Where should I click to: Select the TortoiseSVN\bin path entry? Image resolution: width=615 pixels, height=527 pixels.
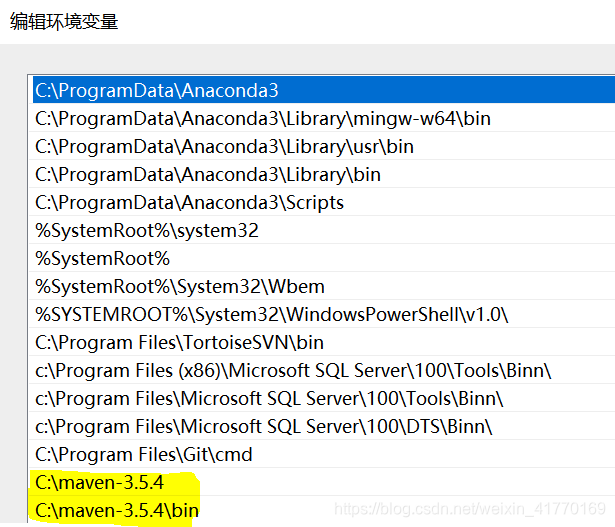[x=324, y=343]
